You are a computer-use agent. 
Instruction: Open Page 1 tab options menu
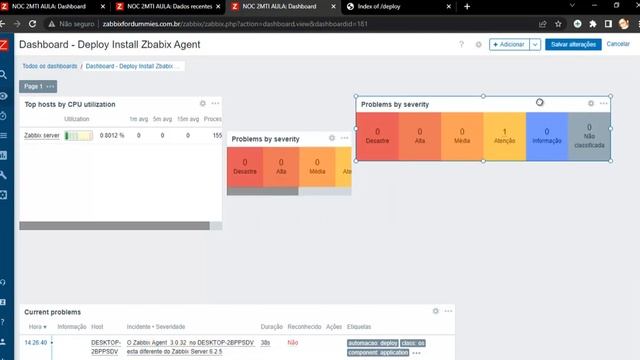coord(50,86)
